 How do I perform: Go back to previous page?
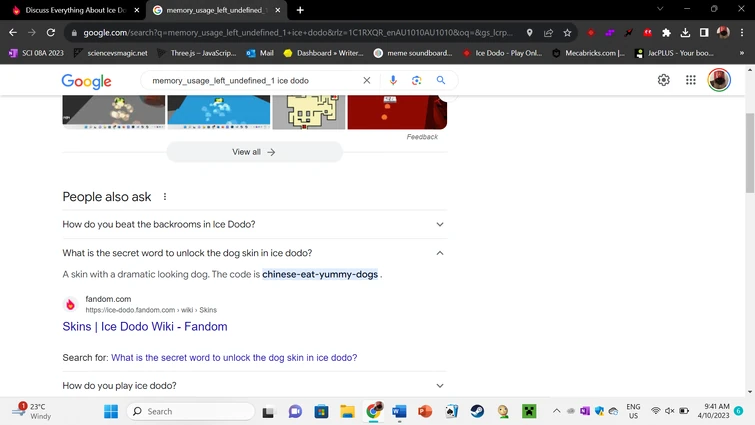pos(13,33)
